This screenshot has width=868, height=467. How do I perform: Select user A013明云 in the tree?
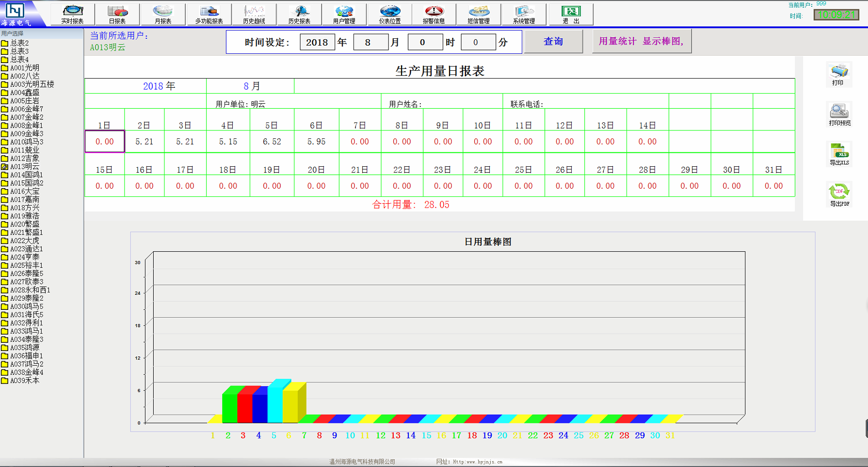(x=25, y=167)
